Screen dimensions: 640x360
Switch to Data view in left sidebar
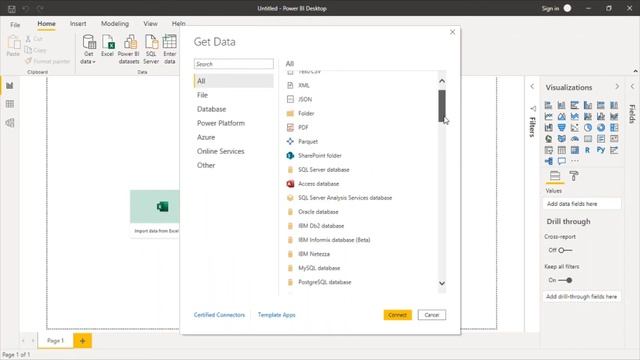pos(10,104)
